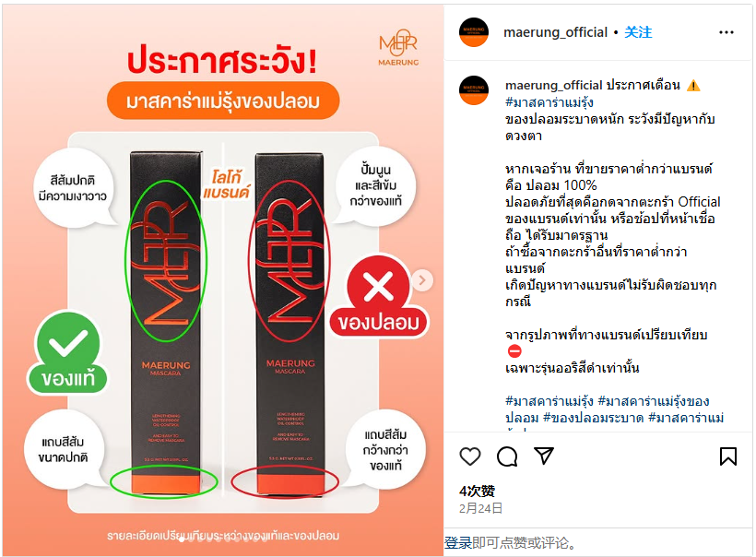Screen dimensions: 756x557
Task: Open comments with the speech bubble icon
Action: pos(507,456)
